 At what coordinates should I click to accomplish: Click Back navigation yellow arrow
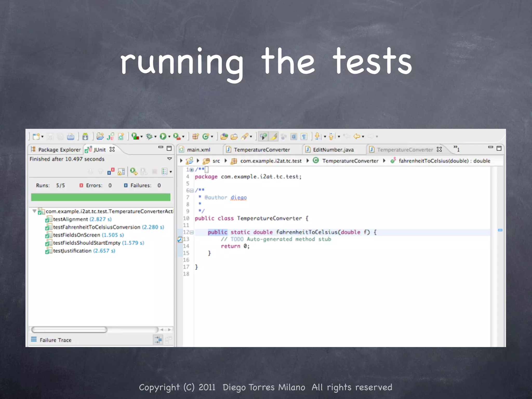(x=357, y=136)
